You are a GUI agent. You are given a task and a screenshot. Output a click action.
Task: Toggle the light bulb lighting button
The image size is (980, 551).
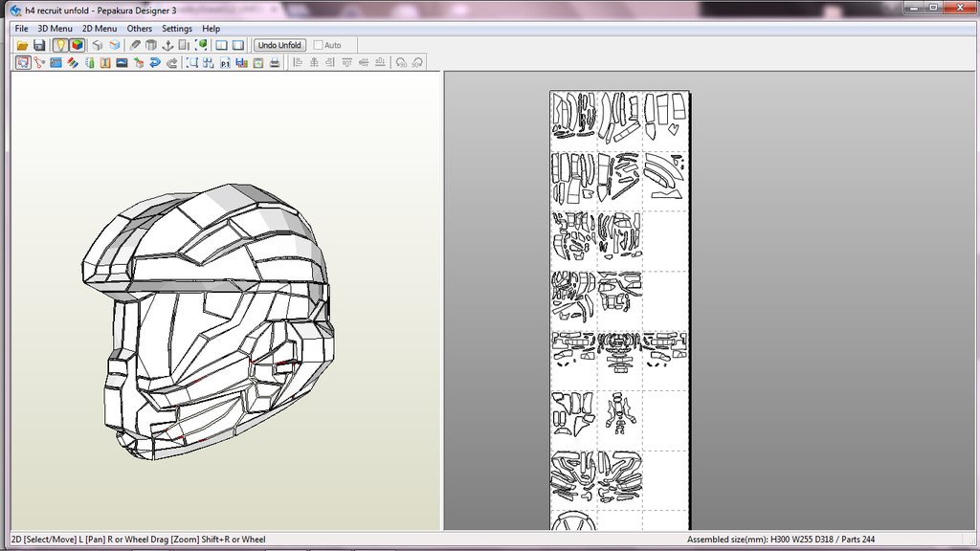pos(60,45)
